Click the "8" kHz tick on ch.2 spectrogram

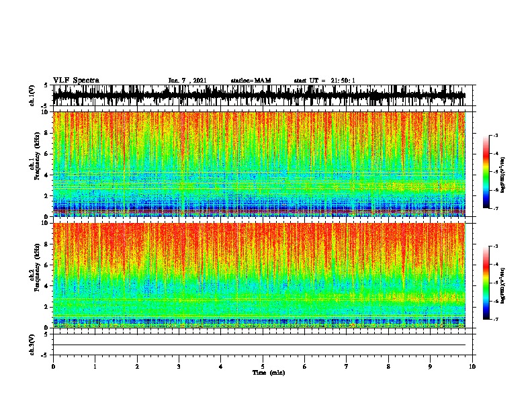click(x=47, y=244)
